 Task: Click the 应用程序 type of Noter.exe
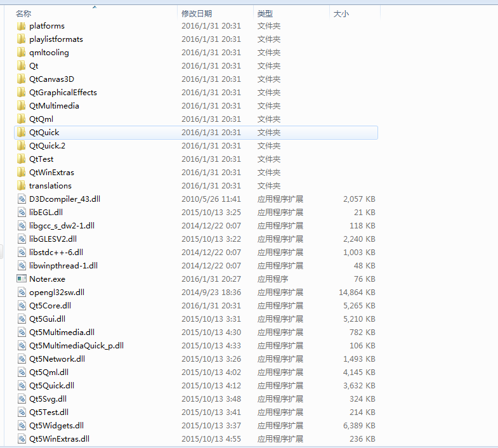coord(273,279)
